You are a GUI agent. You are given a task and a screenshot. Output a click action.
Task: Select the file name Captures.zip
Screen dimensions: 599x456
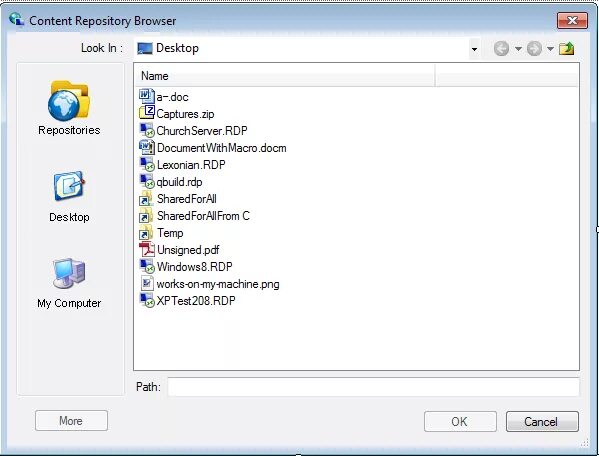point(185,114)
